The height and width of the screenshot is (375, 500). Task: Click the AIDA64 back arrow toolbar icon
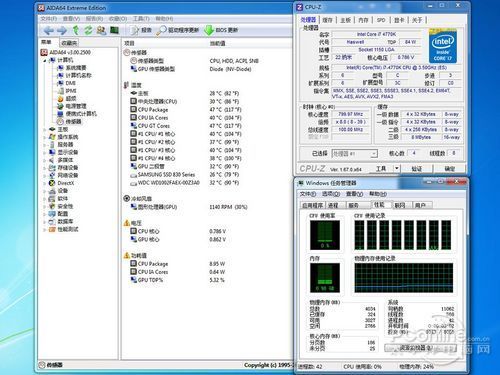click(49, 31)
